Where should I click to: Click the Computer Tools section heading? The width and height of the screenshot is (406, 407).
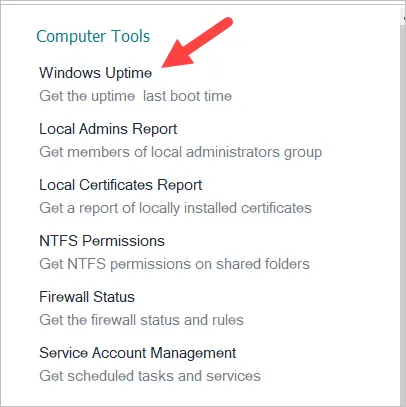[x=93, y=36]
